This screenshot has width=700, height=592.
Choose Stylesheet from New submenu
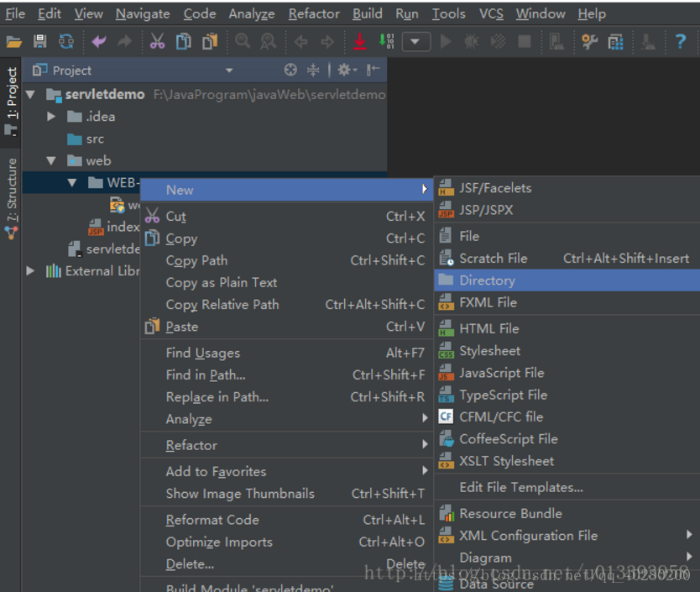(x=567, y=351)
